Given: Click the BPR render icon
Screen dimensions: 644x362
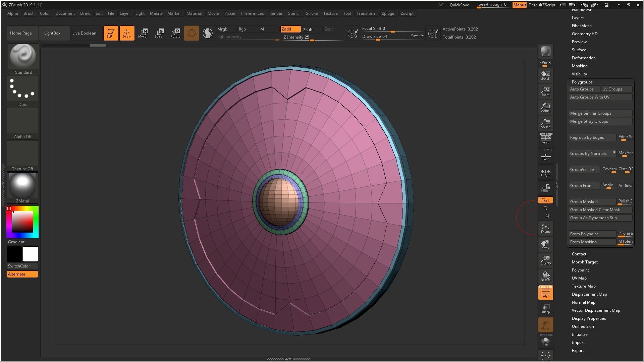Looking at the screenshot, I should [x=545, y=51].
